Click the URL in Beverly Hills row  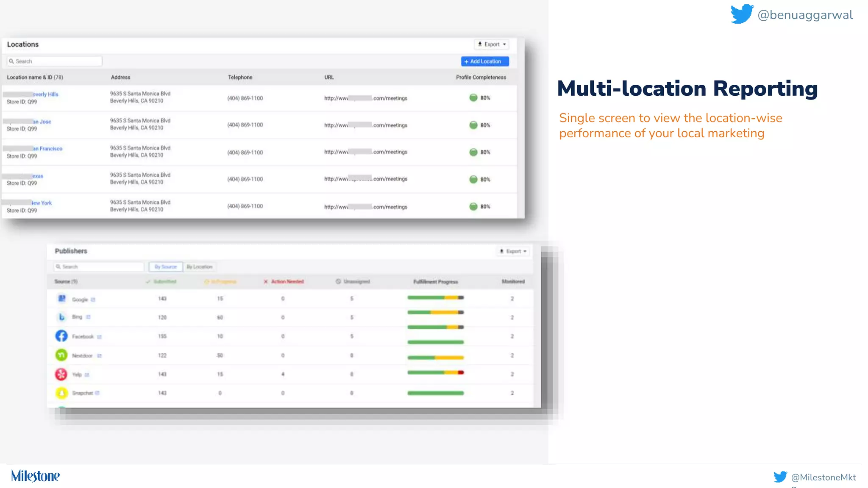point(365,98)
